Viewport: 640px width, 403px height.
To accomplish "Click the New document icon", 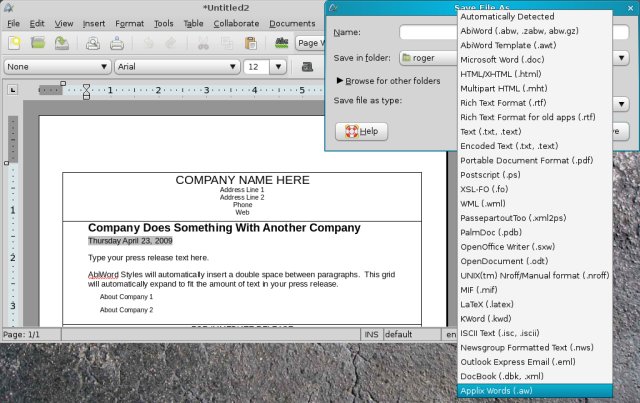I will click(x=14, y=43).
